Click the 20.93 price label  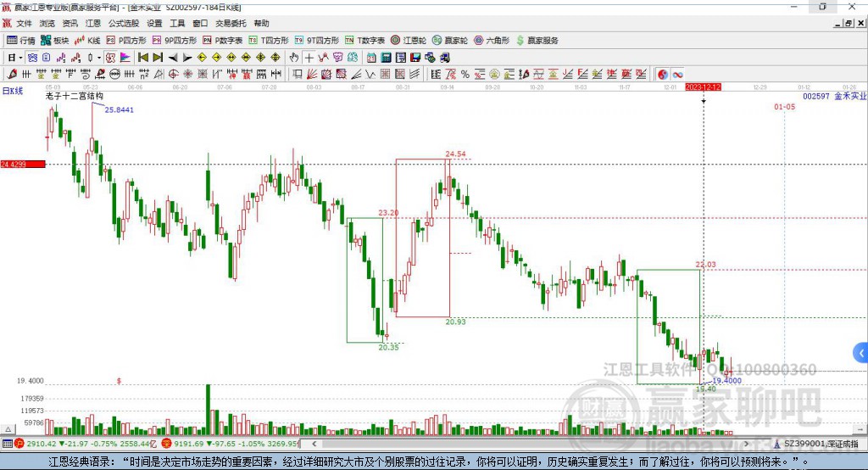tap(455, 322)
